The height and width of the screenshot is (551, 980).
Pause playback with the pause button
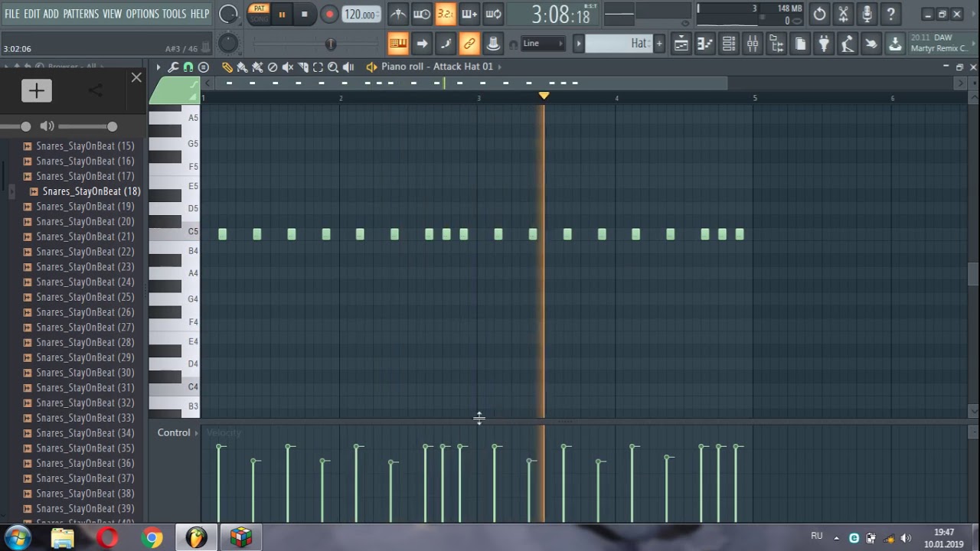pos(282,14)
